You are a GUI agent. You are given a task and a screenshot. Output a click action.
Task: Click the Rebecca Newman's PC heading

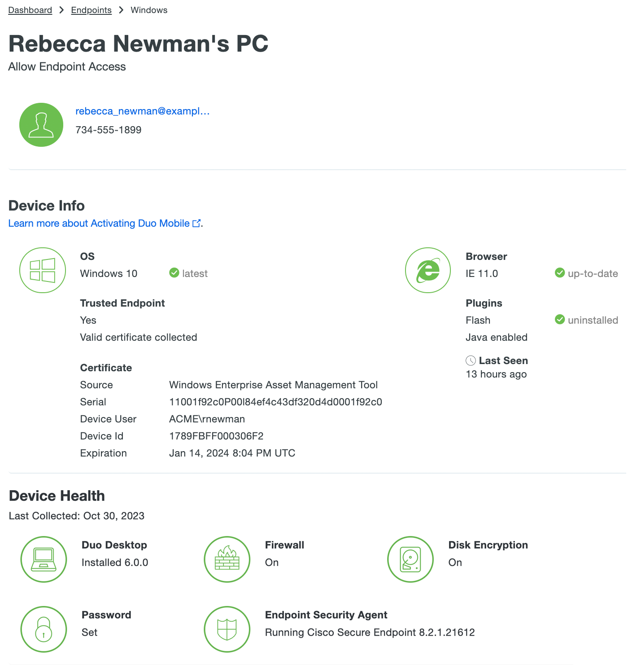(138, 44)
